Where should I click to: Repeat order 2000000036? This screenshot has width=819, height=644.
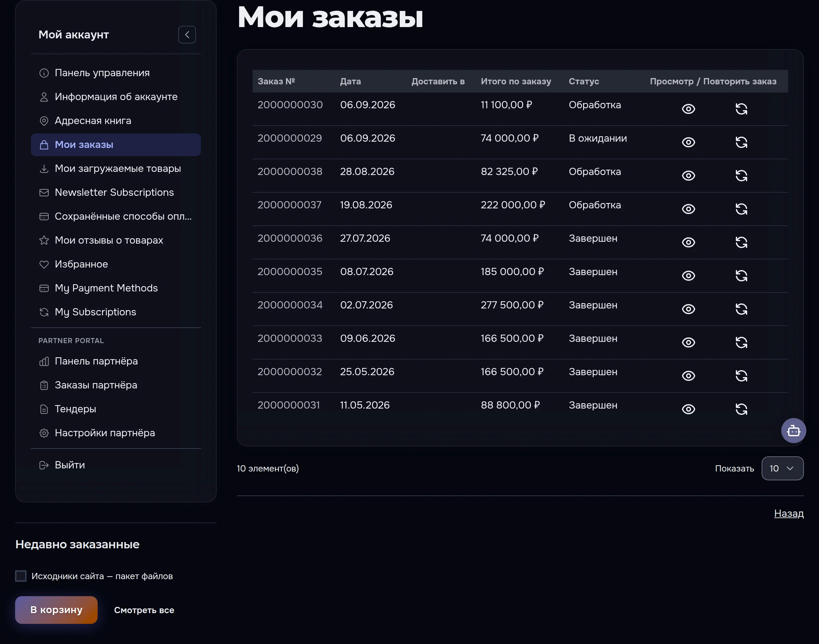click(x=741, y=242)
